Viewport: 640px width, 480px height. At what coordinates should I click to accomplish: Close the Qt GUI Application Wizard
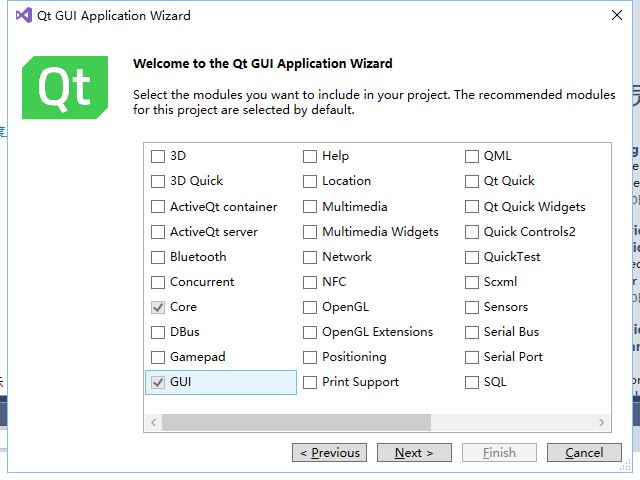tap(616, 16)
